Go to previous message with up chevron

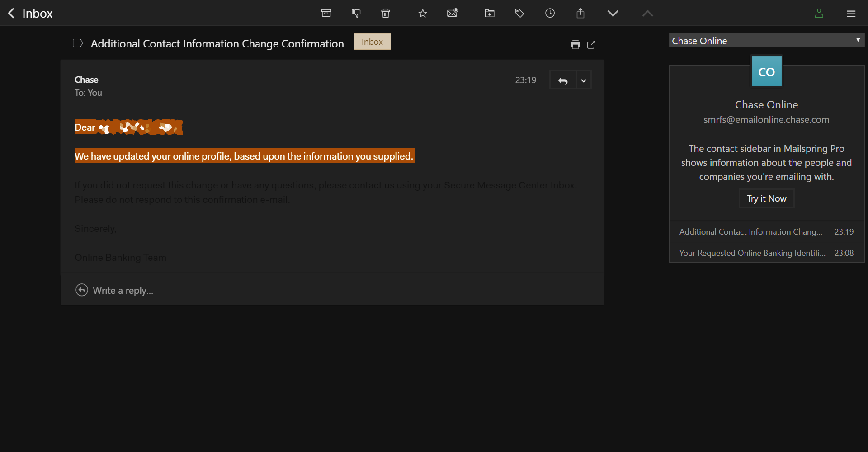coord(648,13)
